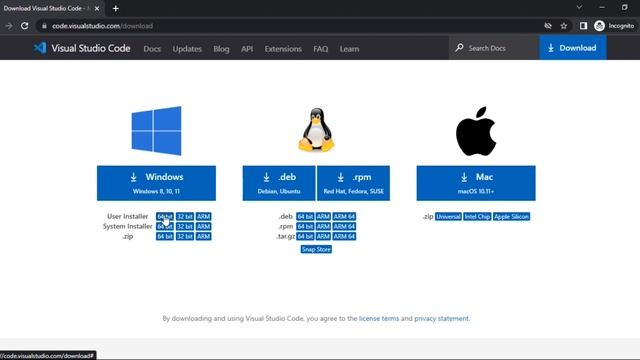Viewport: 640px width, 360px height.
Task: Close the Download Visual Studio Code tab
Action: tap(97, 8)
